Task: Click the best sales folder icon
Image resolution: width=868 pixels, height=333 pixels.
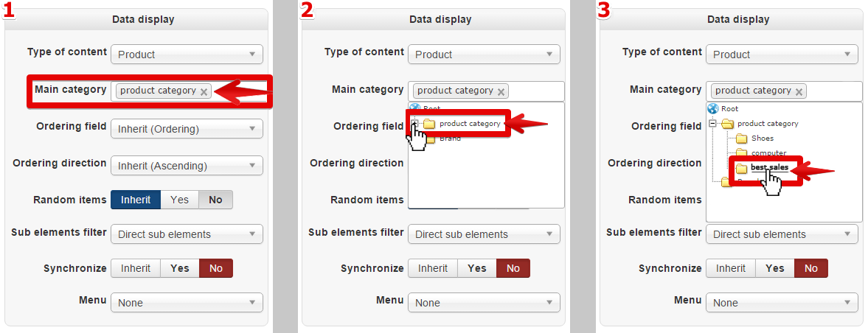Action: pyautogui.click(x=741, y=168)
